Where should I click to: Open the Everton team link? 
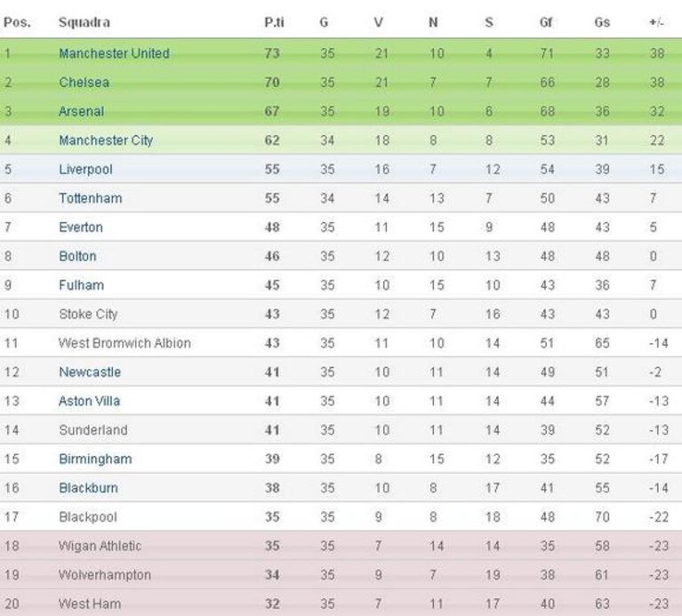[x=81, y=228]
